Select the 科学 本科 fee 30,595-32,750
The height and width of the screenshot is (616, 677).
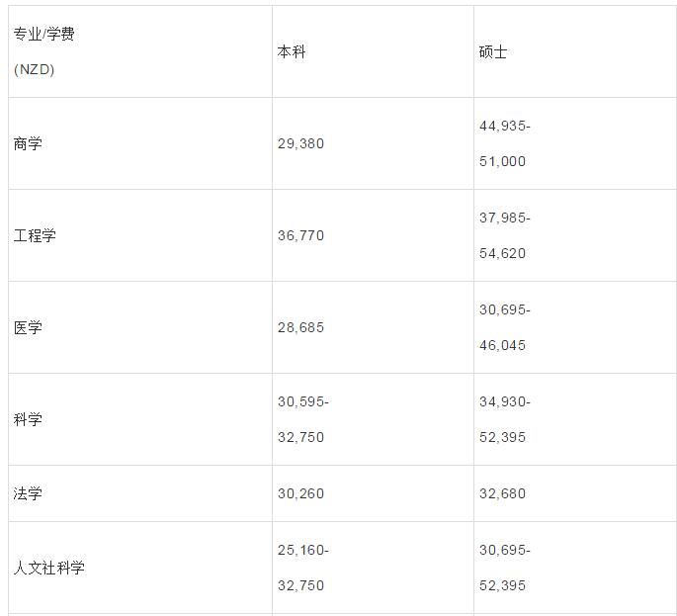pos(302,419)
